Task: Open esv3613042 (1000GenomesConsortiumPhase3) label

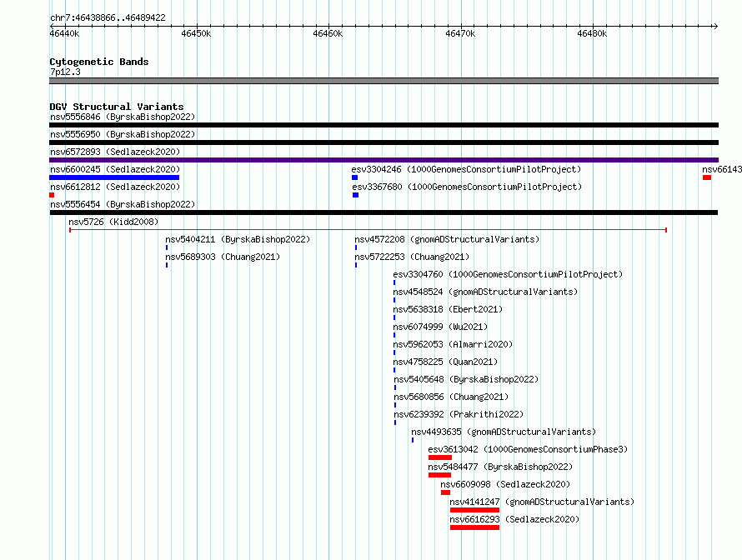Action: [528, 449]
